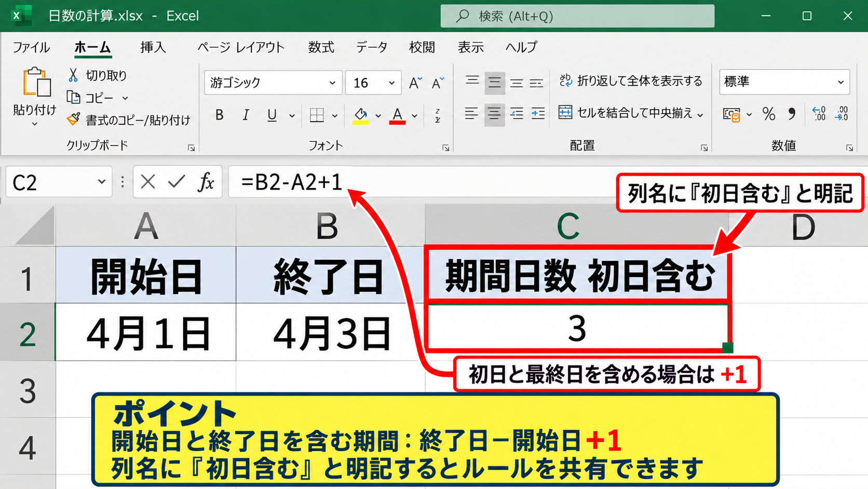868x489 pixels.
Task: Apply the red font color
Action: pyautogui.click(x=398, y=115)
